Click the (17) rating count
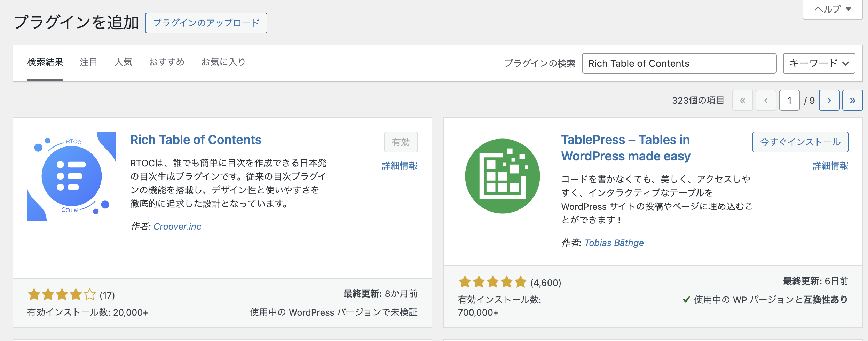The height and width of the screenshot is (341, 868). pyautogui.click(x=107, y=295)
